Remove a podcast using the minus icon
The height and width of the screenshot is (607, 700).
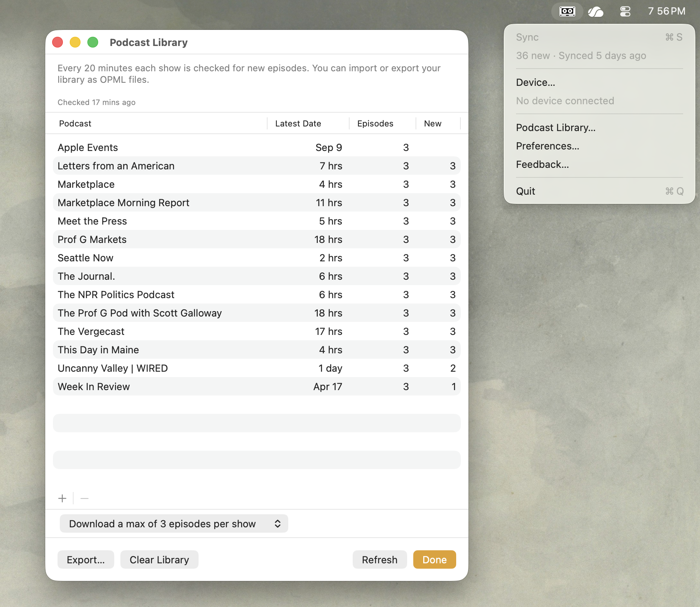(84, 498)
